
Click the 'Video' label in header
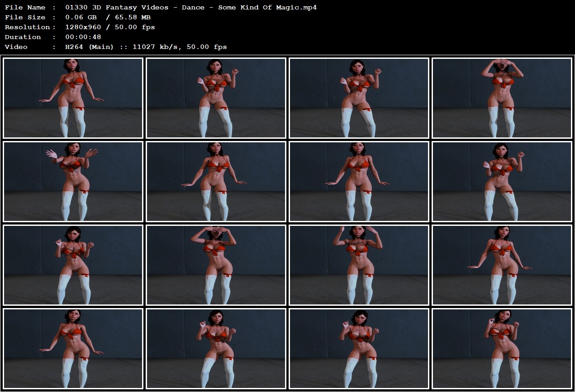[x=16, y=47]
